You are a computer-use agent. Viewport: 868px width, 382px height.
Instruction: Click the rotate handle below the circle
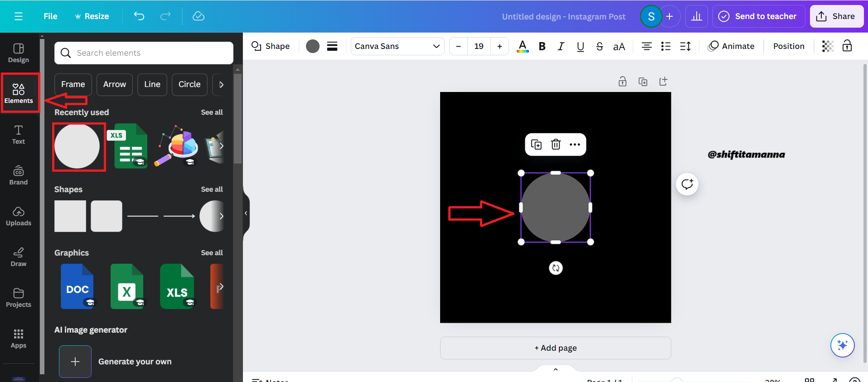[x=556, y=268]
